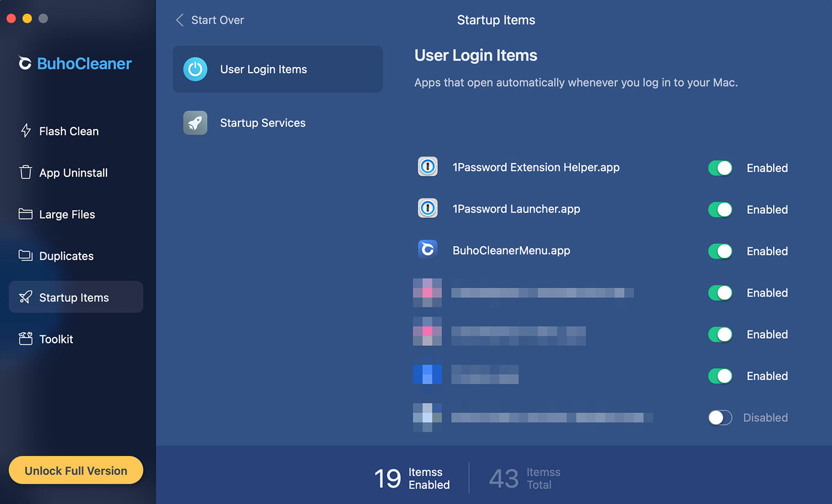
Task: Turn off BuhoCleanerMenu.app login toggle
Action: click(720, 251)
